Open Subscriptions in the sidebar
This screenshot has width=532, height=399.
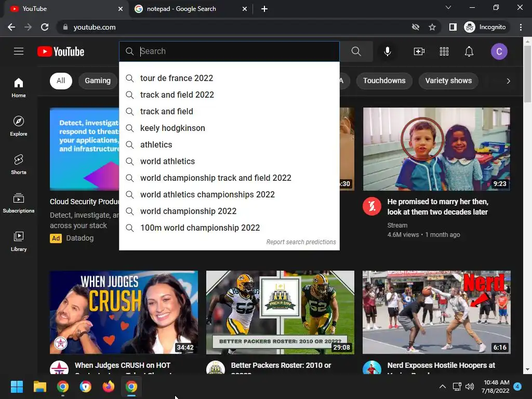(19, 203)
